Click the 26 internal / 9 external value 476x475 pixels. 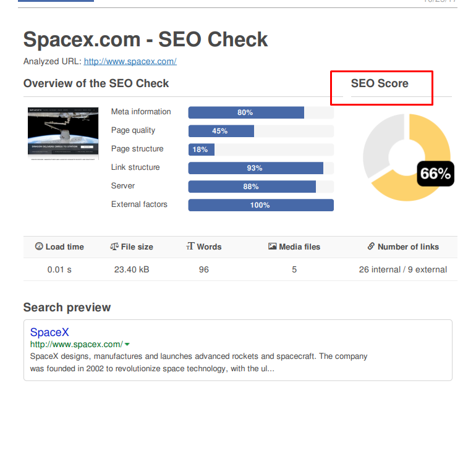coord(402,269)
